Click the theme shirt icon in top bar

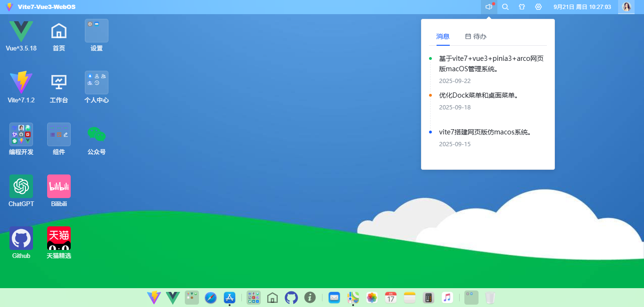(522, 7)
